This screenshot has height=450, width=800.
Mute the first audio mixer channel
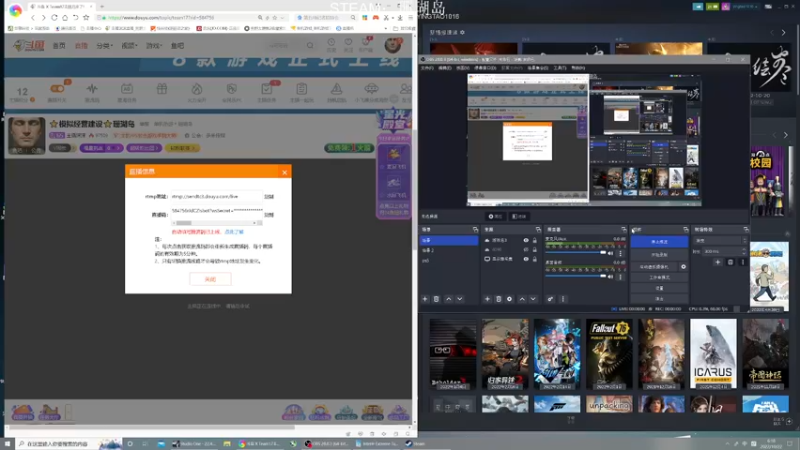click(x=611, y=253)
